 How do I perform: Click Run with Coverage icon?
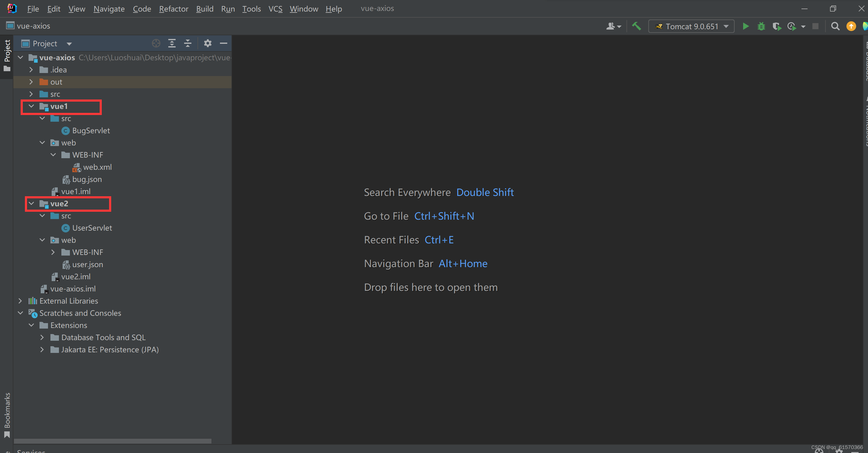pos(777,26)
